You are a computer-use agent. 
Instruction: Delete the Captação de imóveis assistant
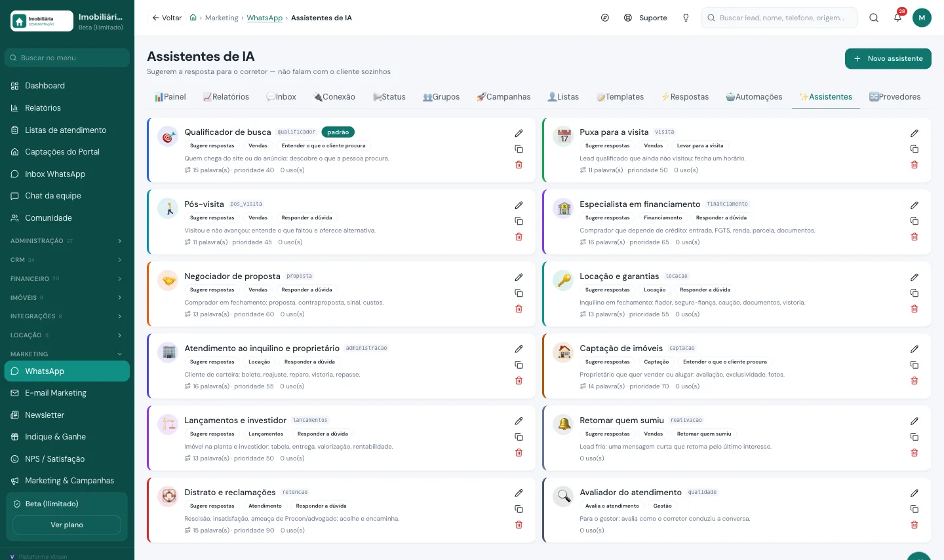click(914, 381)
